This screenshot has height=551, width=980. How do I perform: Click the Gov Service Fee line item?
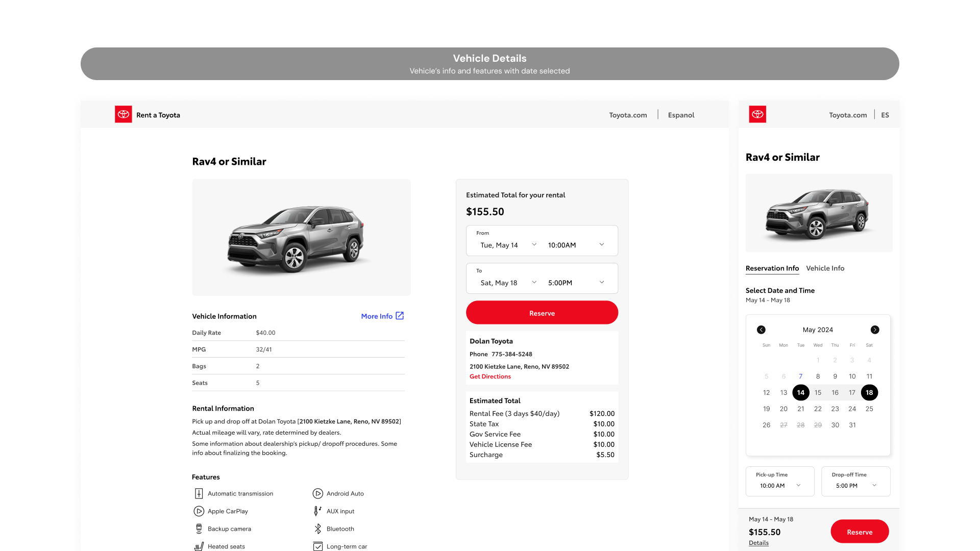542,434
